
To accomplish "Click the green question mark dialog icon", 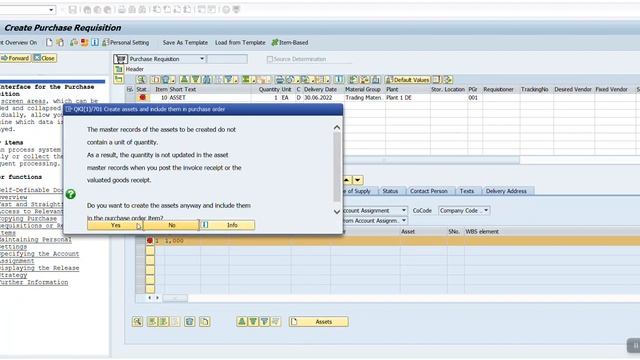I will [x=71, y=194].
